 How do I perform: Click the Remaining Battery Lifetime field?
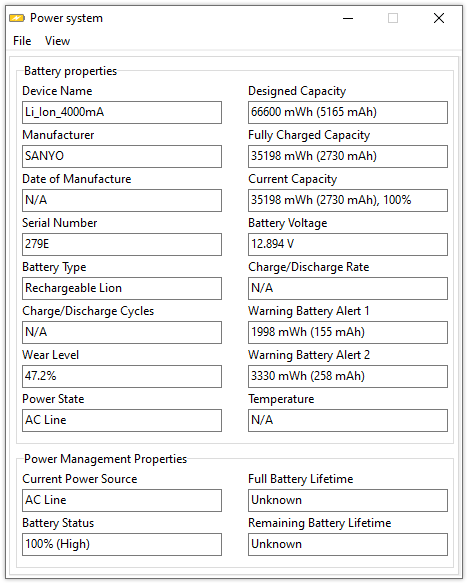point(348,545)
